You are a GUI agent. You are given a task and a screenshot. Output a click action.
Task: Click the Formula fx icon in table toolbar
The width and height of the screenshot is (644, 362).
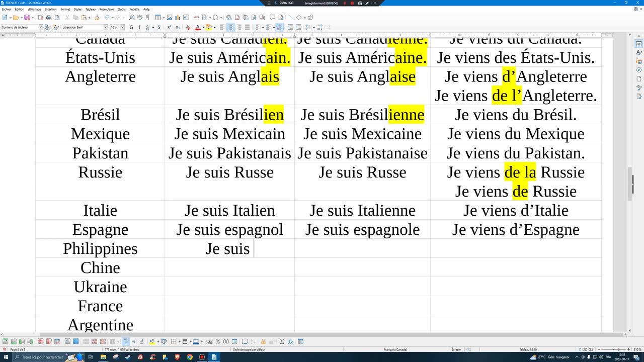point(290,341)
